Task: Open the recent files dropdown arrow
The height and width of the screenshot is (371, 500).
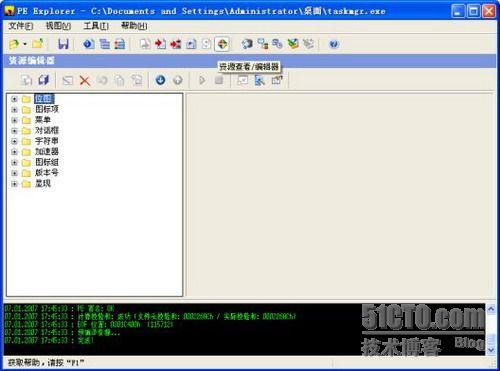Action: pyautogui.click(x=25, y=44)
